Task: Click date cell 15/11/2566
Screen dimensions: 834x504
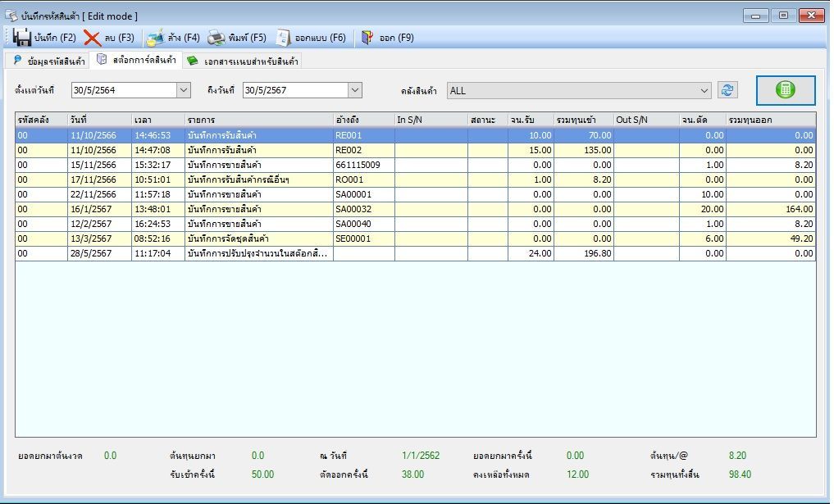Action: tap(99, 165)
